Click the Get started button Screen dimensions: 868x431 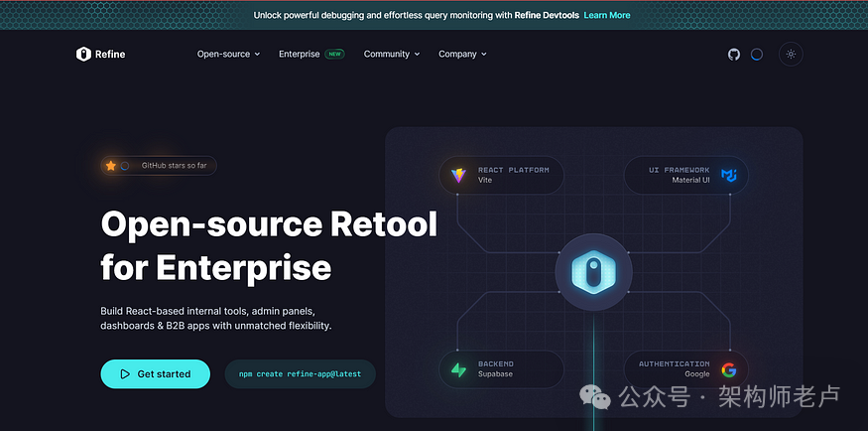pos(155,374)
